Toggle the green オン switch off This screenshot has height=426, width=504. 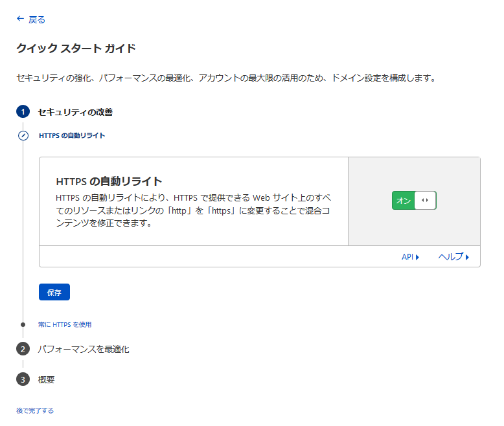click(x=403, y=201)
